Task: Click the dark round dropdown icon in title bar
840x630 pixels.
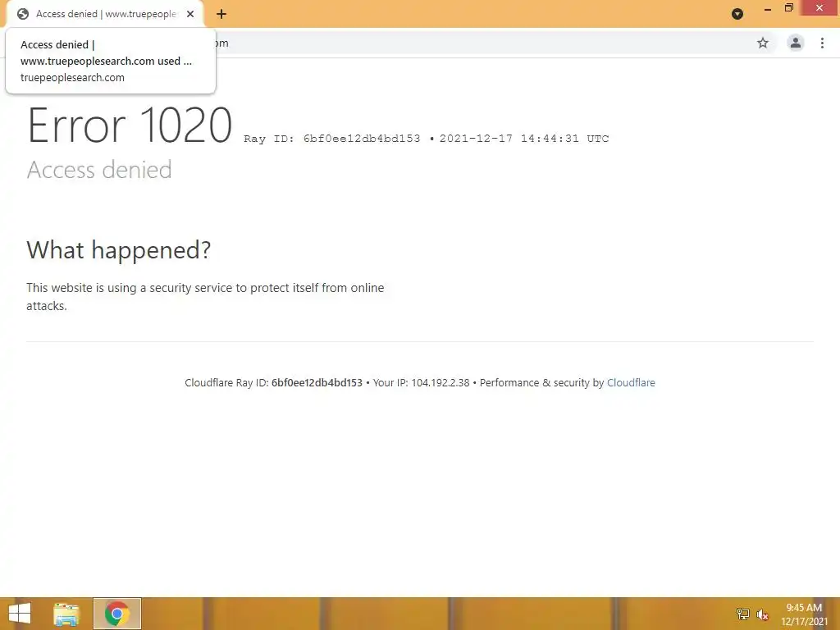Action: [x=737, y=14]
